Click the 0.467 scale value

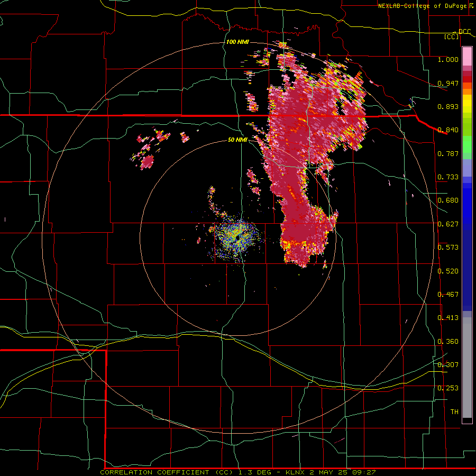click(x=448, y=295)
